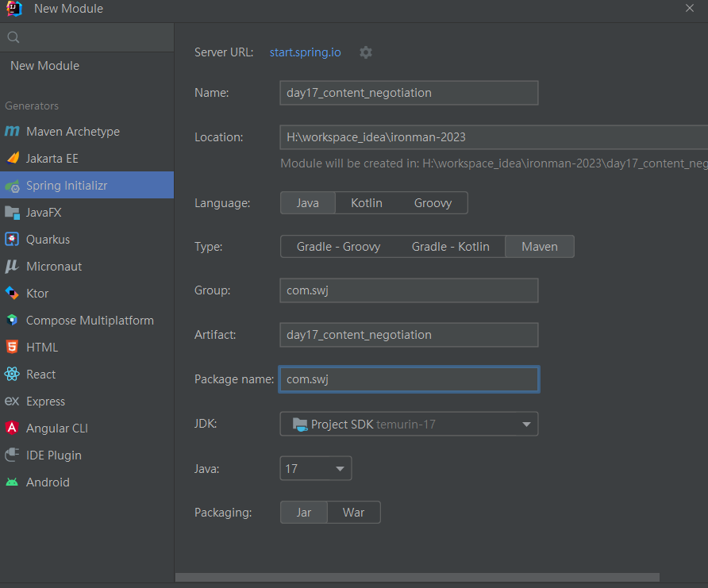Select Compose Multiplatform generator label

tap(90, 321)
